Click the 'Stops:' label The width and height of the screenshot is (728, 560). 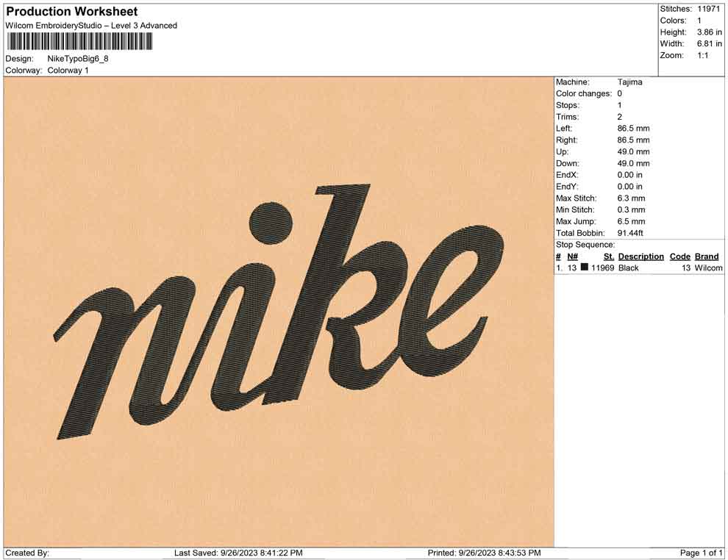point(568,105)
